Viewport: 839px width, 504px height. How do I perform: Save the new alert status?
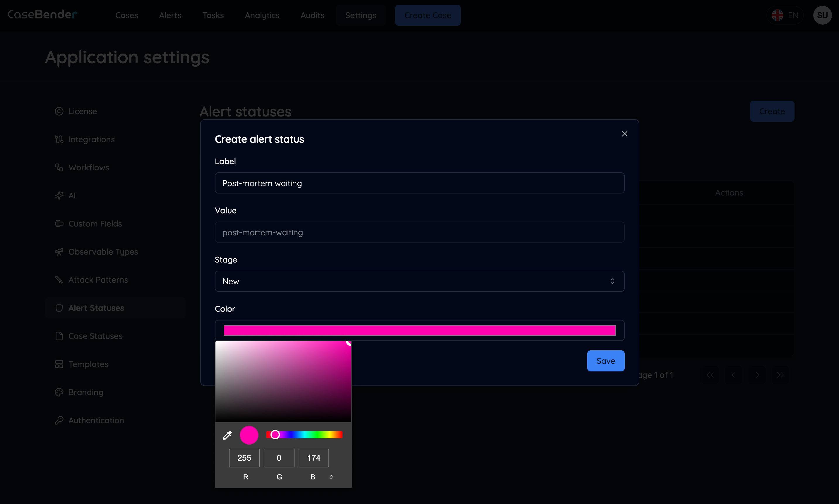(x=606, y=361)
